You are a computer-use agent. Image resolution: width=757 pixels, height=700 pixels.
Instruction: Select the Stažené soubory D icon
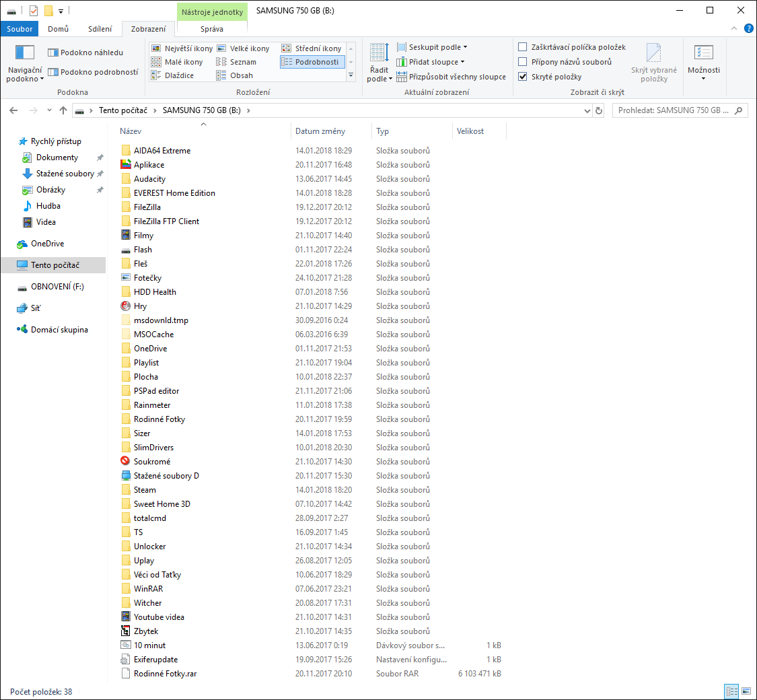[126, 475]
